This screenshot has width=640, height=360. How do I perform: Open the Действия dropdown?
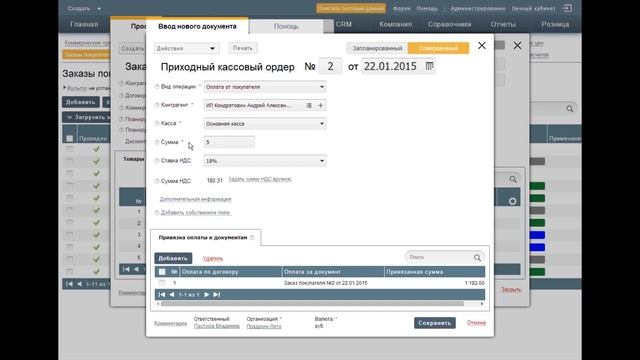click(x=187, y=48)
